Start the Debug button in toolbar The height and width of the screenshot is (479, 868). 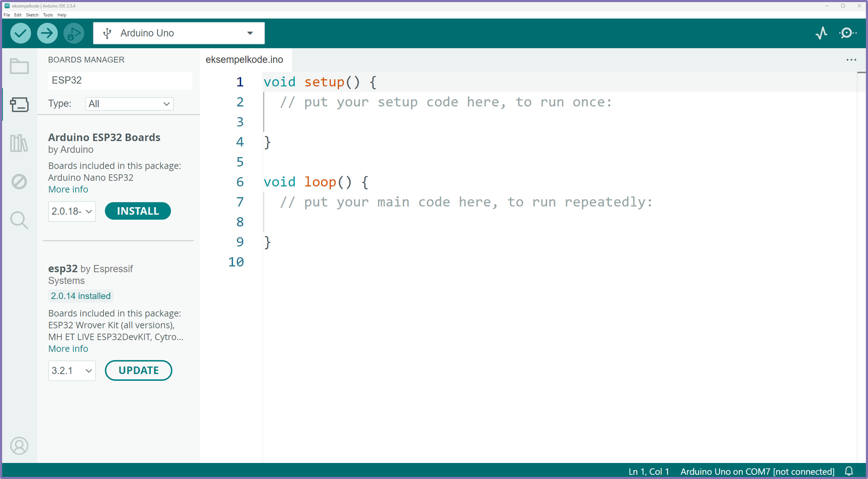click(74, 33)
